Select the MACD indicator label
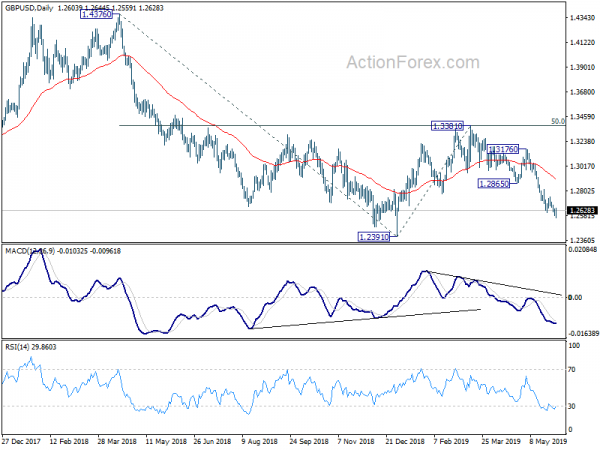 coord(30,251)
